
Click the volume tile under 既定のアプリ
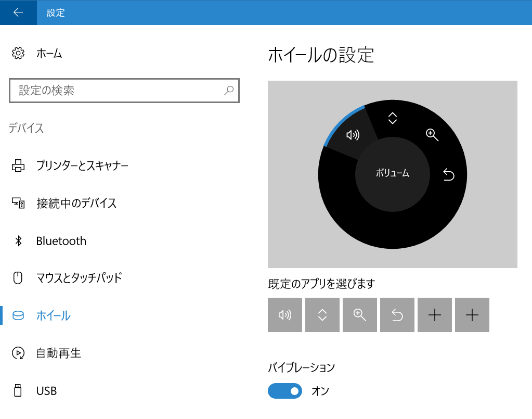click(x=285, y=315)
